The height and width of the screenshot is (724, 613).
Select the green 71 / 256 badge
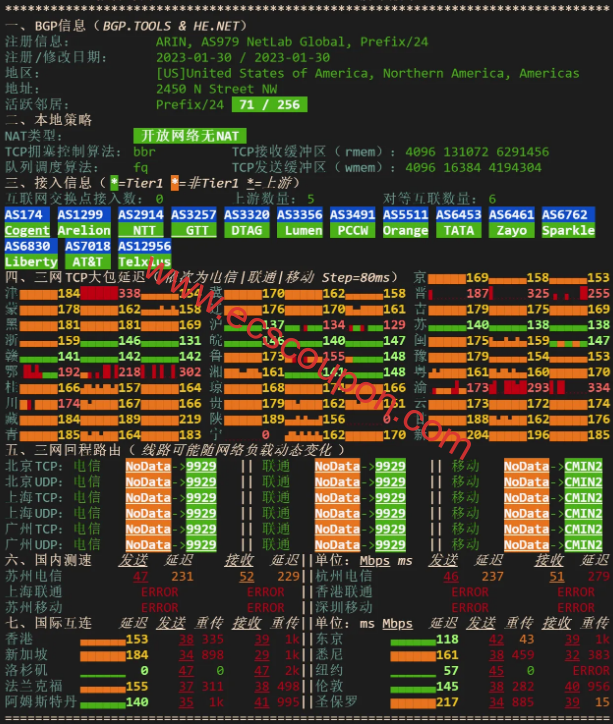[270, 104]
